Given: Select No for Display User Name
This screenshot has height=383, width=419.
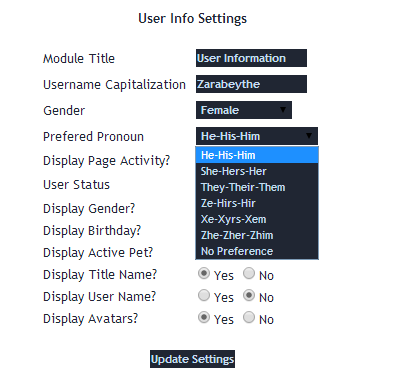Looking at the screenshot, I should pos(249,296).
